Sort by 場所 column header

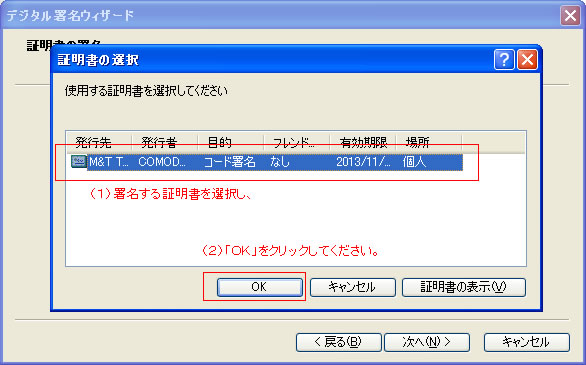pyautogui.click(x=429, y=142)
